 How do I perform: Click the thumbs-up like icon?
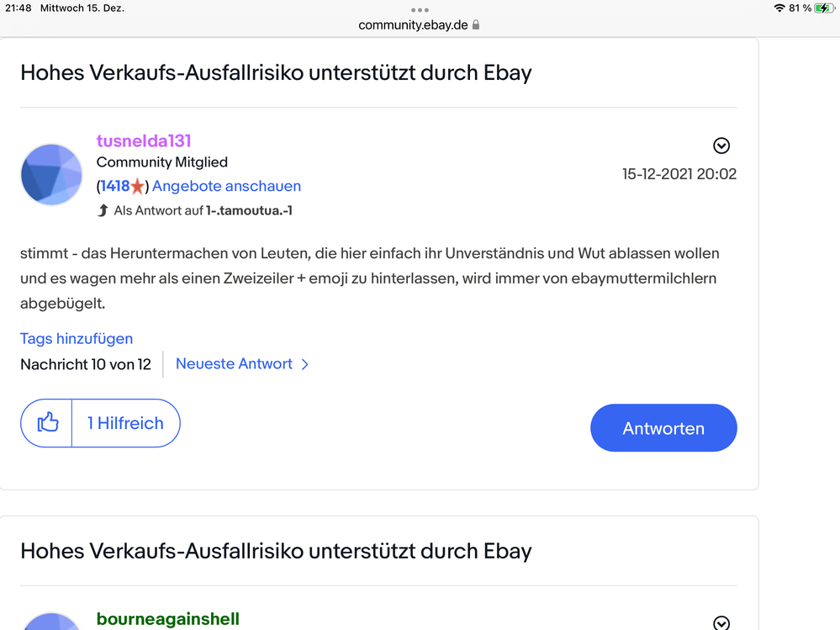coord(48,423)
